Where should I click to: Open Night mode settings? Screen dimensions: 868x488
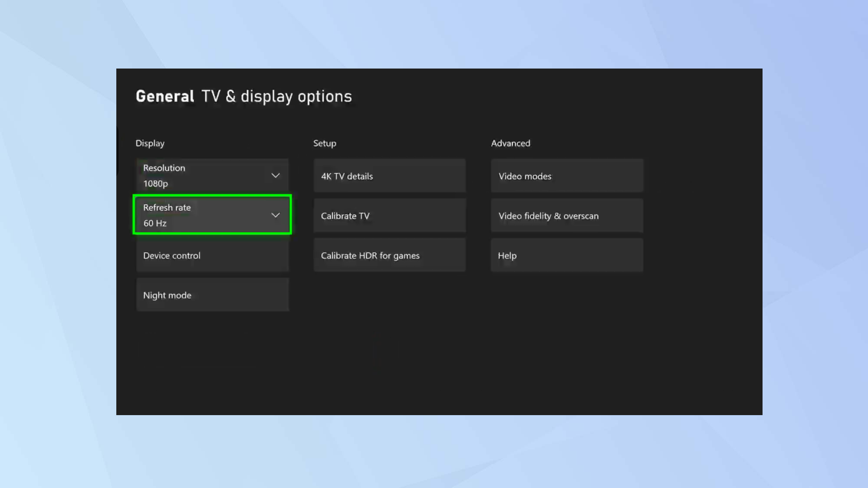click(x=212, y=295)
